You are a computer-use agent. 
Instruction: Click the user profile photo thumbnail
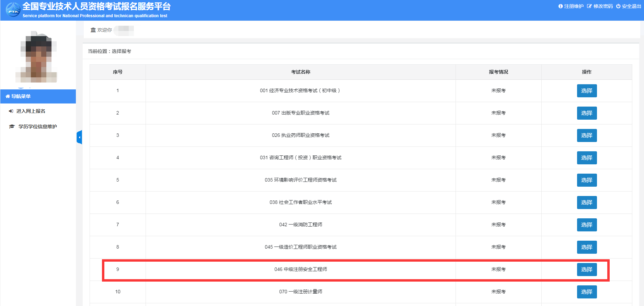(38, 57)
